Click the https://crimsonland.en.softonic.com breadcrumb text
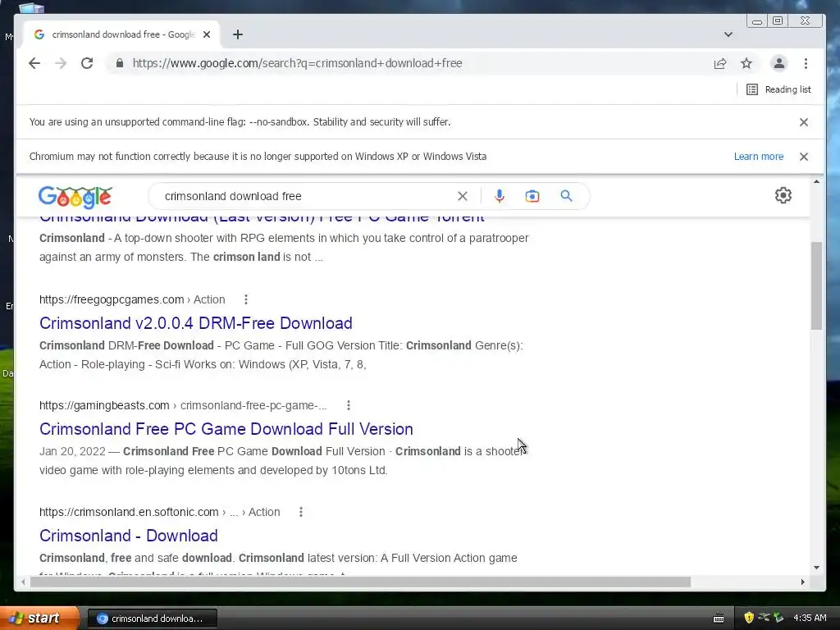Viewport: 840px width, 630px height. pyautogui.click(x=129, y=512)
